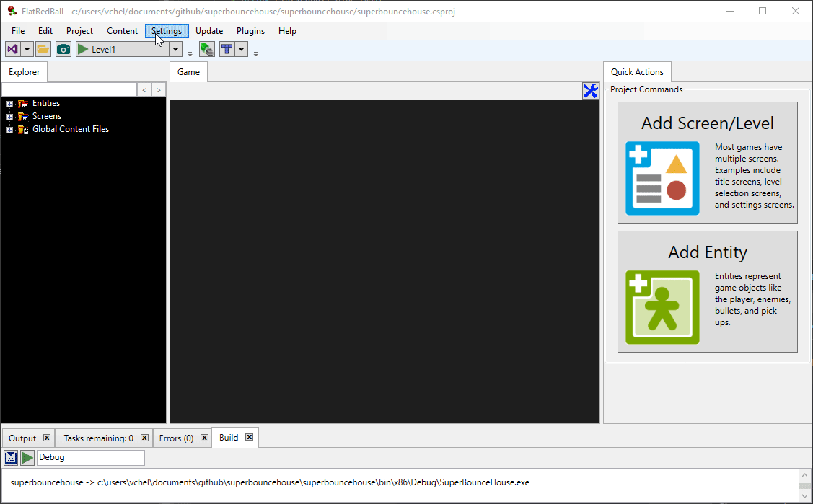Select the Quick Actions tab
This screenshot has height=504, width=813.
click(637, 72)
